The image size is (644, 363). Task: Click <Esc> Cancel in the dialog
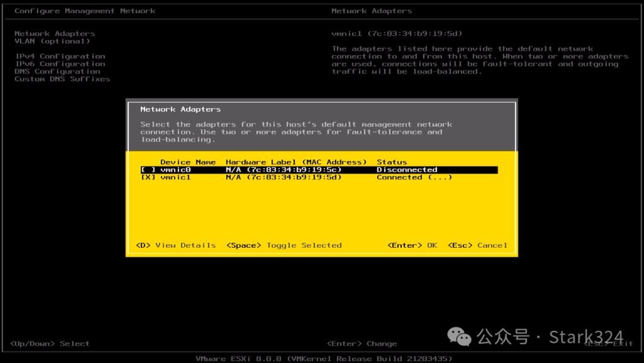(x=478, y=245)
